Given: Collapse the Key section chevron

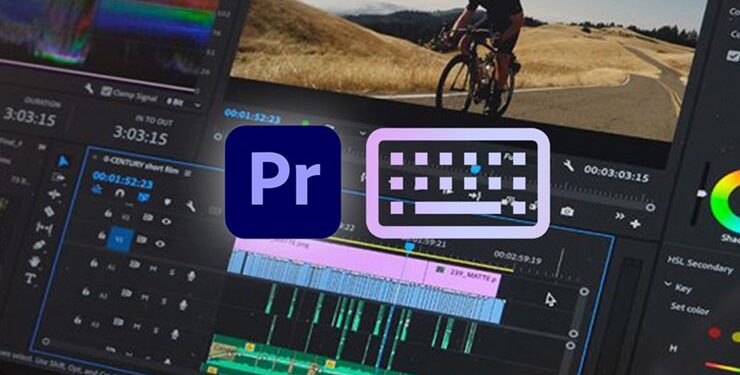Looking at the screenshot, I should point(668,284).
